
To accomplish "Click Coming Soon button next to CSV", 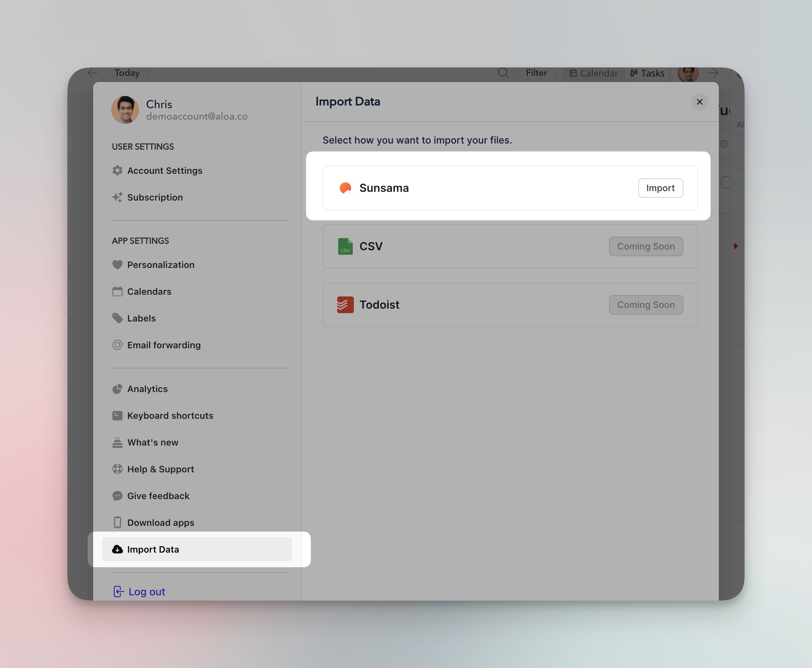I will point(645,246).
